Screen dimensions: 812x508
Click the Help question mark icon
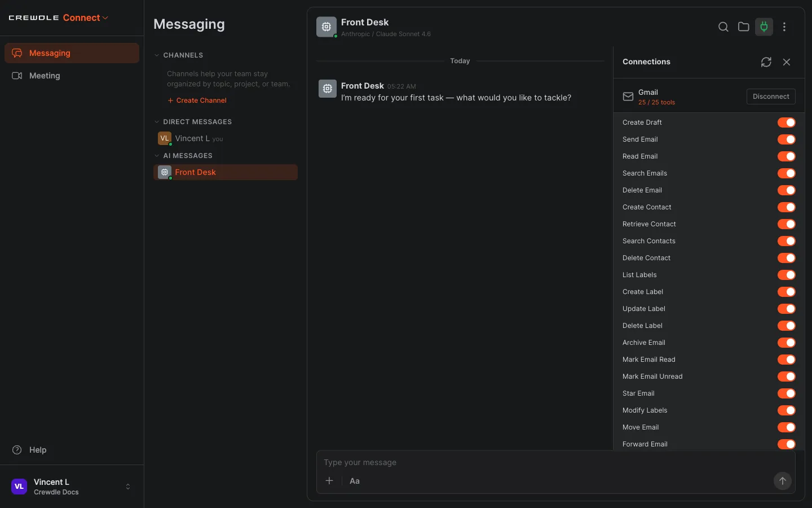17,450
